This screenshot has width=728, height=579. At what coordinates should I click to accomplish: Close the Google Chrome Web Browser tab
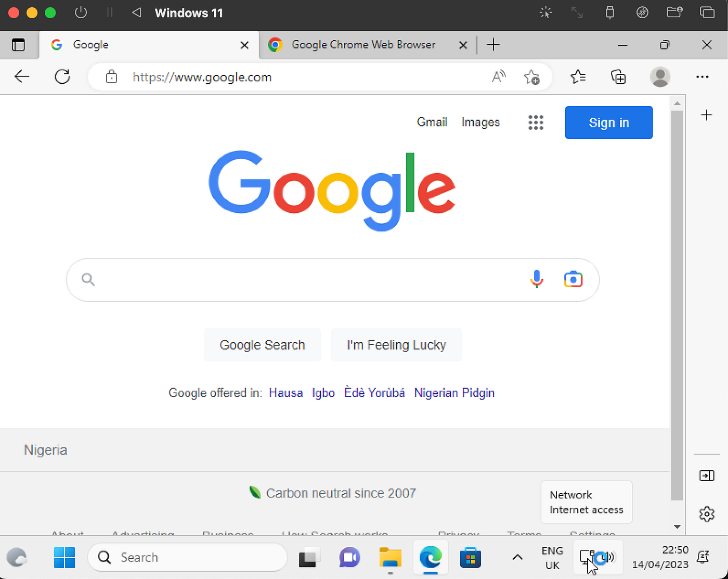pos(463,45)
